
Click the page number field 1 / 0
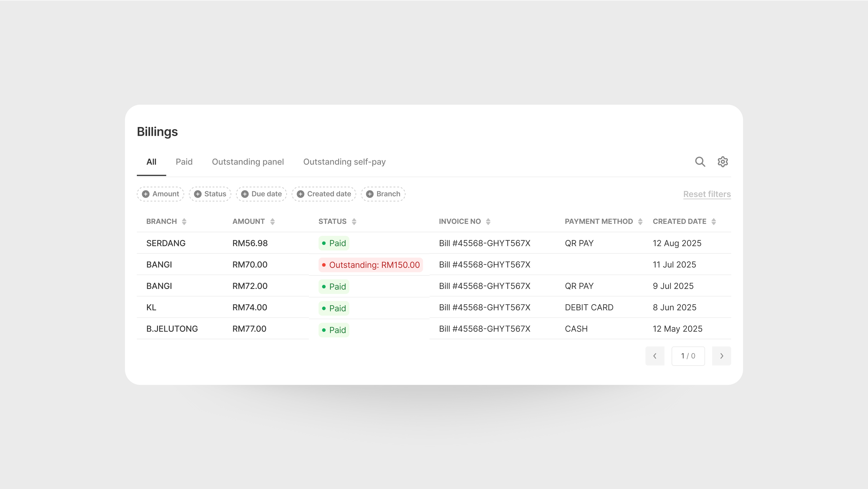[688, 356]
